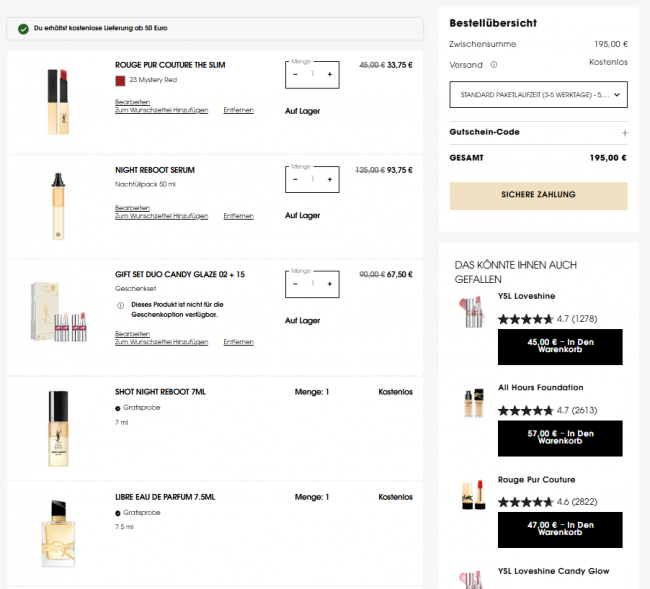650x589 pixels.
Task: Add All Hours Foundation for 57,00 € to cart
Action: click(x=560, y=439)
